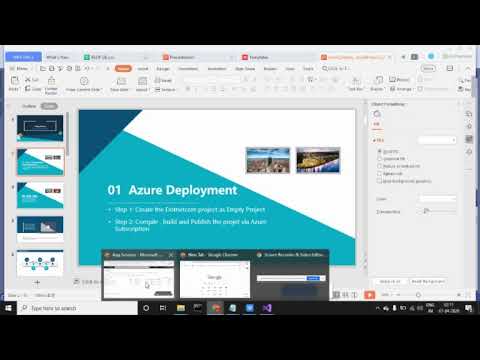
Task: Open the Transitions ribbon tab
Action: point(188,69)
